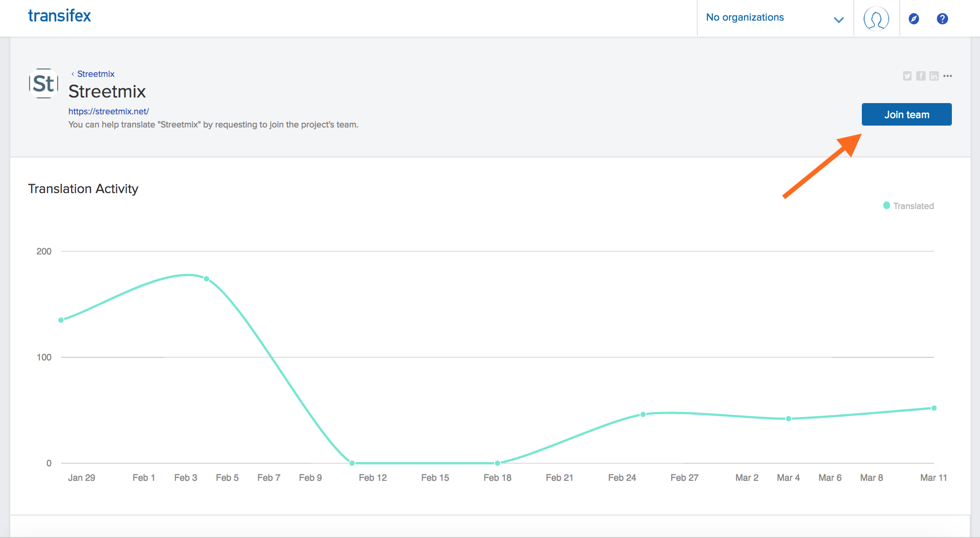Click the 200 y-axis label
Screen dimensions: 980x538
(44, 251)
